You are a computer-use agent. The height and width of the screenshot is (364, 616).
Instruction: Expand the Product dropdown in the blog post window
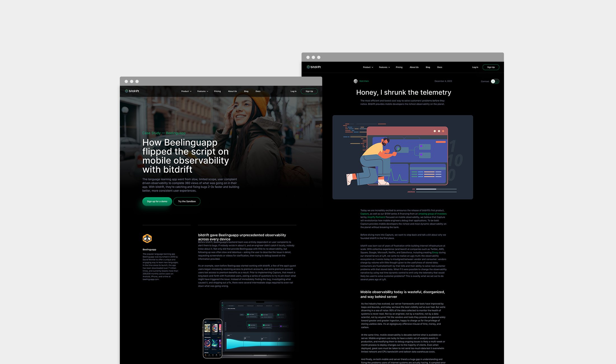click(368, 67)
